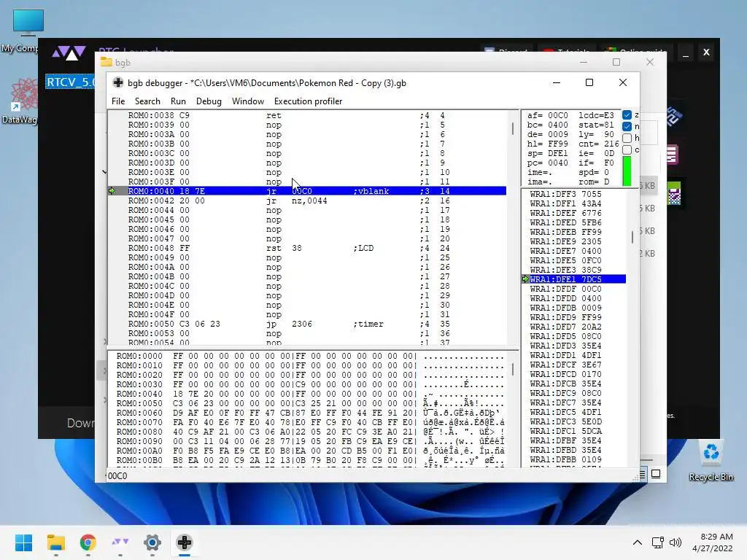The height and width of the screenshot is (560, 747).
Task: Click the pc= 0040 register value
Action: (547, 163)
